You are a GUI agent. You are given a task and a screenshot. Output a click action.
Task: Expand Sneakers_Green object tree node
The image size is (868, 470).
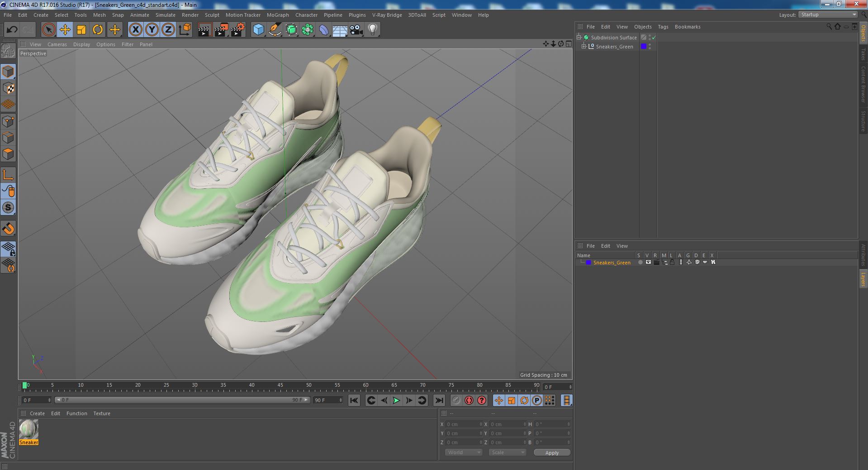(584, 47)
